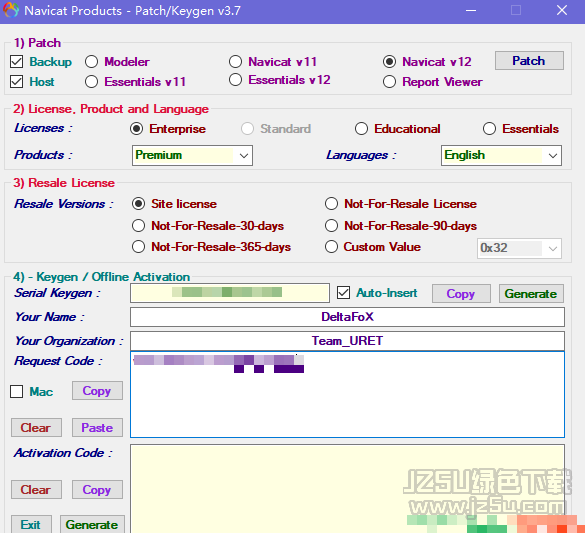Open the Products dropdown showing Premium
The image size is (585, 533).
coord(192,155)
